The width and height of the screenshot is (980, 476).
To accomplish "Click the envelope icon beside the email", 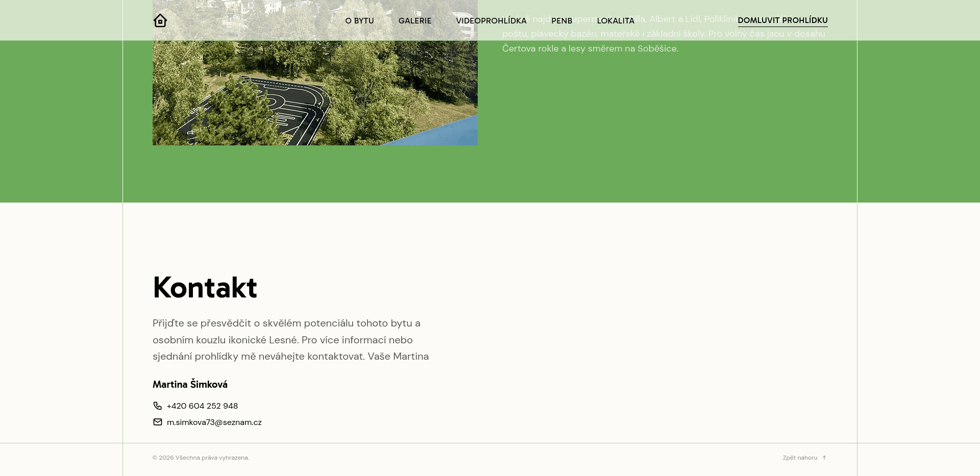I will (x=158, y=422).
